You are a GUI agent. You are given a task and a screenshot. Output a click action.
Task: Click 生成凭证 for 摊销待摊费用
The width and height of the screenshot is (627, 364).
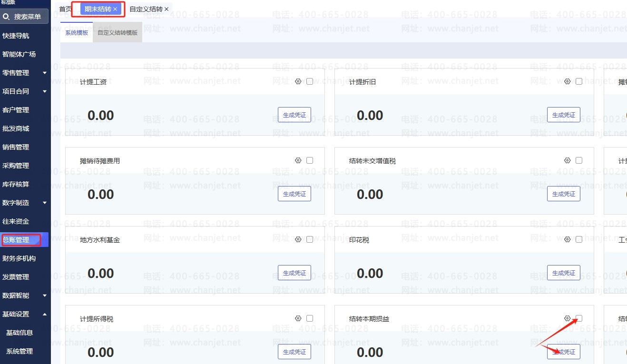click(x=294, y=194)
